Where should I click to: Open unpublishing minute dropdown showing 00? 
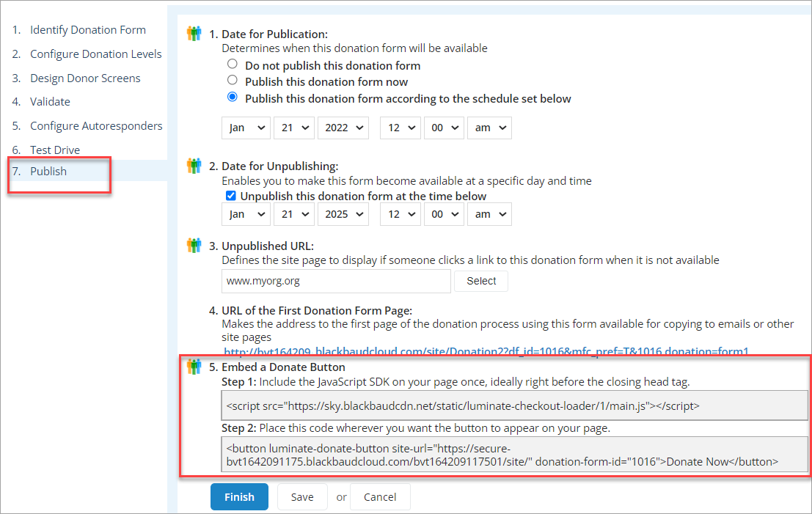(444, 214)
